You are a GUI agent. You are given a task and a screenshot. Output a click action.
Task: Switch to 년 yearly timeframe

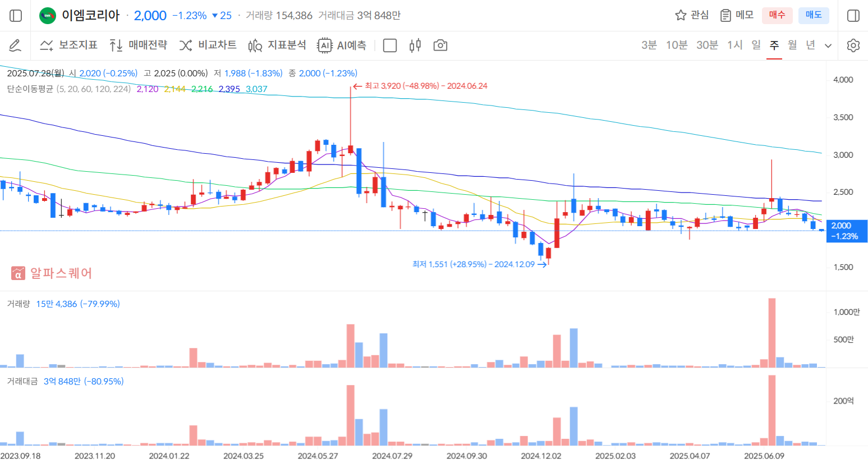[x=810, y=45]
